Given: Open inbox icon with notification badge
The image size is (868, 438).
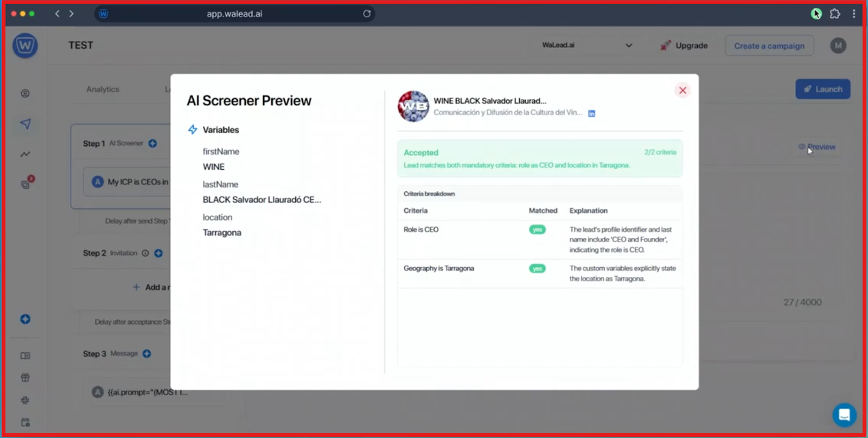Looking at the screenshot, I should (x=26, y=183).
